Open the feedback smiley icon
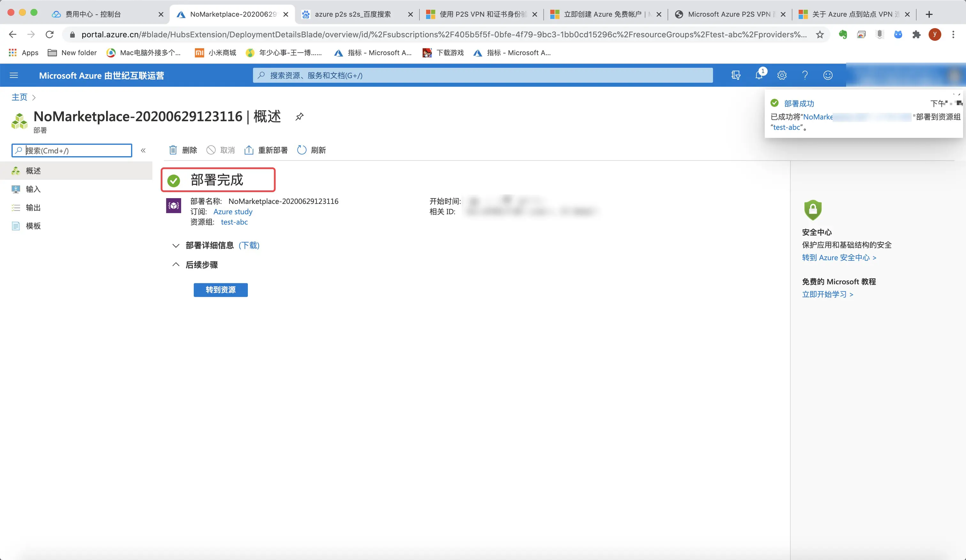The width and height of the screenshot is (966, 560). [828, 75]
